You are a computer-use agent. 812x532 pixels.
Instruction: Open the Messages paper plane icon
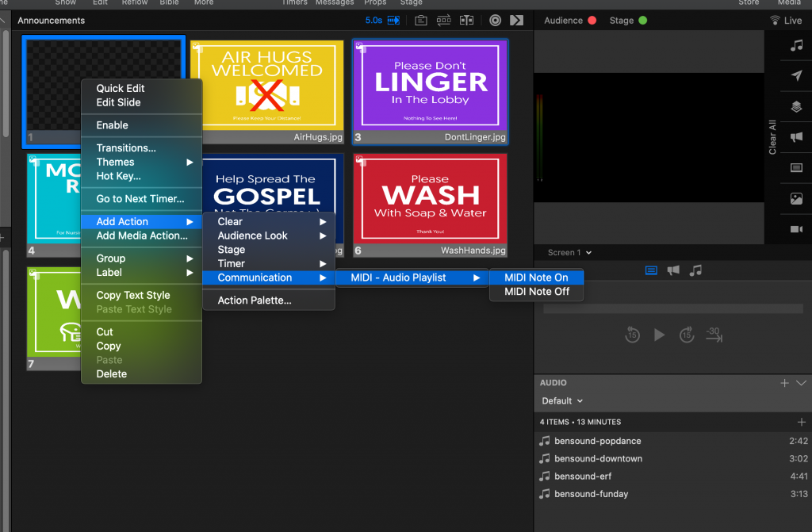[x=796, y=75]
